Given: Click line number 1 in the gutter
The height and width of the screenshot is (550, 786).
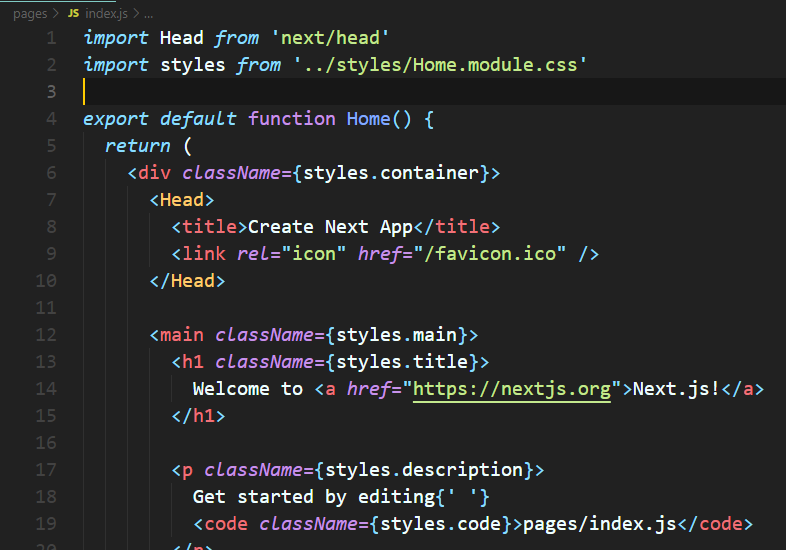Looking at the screenshot, I should coord(51,38).
